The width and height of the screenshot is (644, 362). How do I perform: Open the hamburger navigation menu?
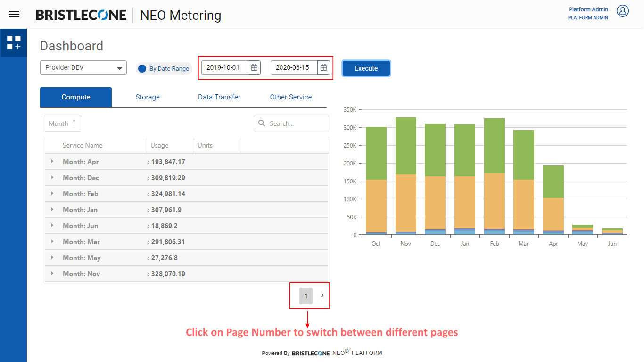pyautogui.click(x=14, y=14)
